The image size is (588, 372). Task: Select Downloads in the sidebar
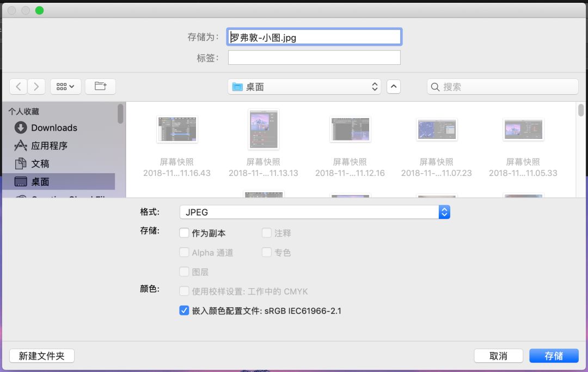[46, 127]
